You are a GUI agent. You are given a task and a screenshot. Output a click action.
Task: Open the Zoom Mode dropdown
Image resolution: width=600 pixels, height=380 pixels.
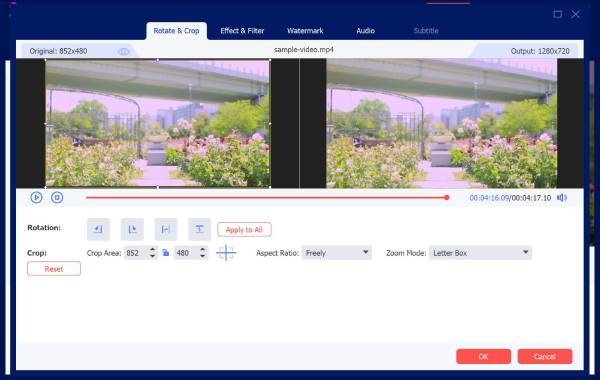point(480,253)
